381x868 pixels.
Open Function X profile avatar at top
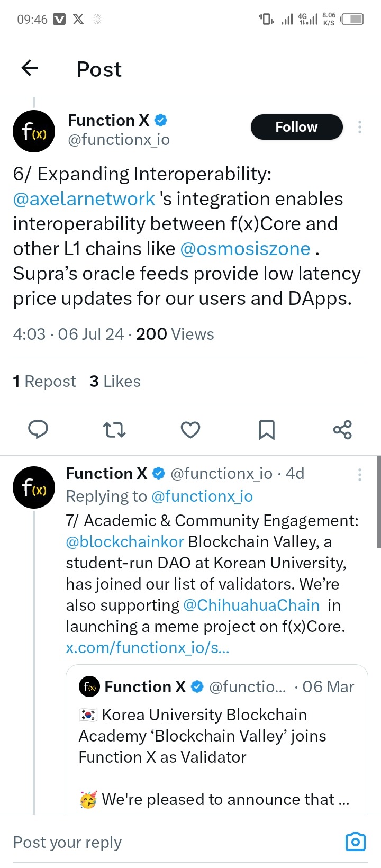click(34, 131)
